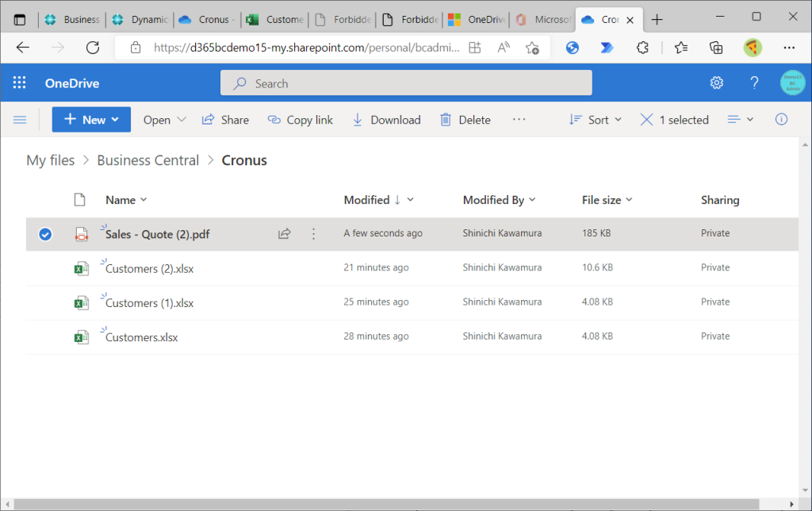The height and width of the screenshot is (511, 812).
Task: Switch to the Business Central browser tab
Action: point(72,20)
